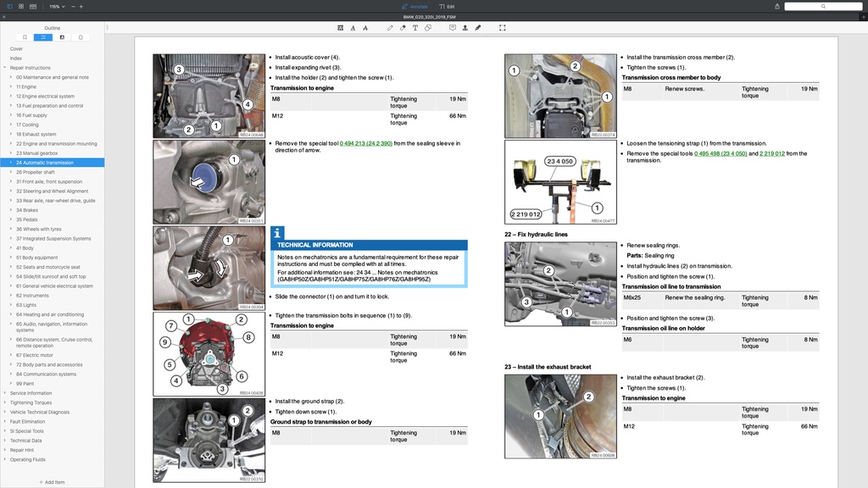Toggle the left sidebar panel
868x488 pixels.
[x=10, y=6]
